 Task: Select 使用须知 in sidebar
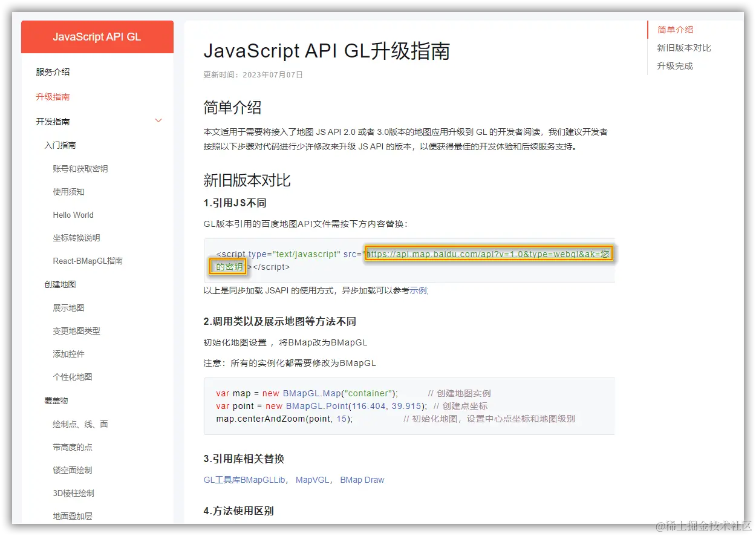click(x=68, y=192)
